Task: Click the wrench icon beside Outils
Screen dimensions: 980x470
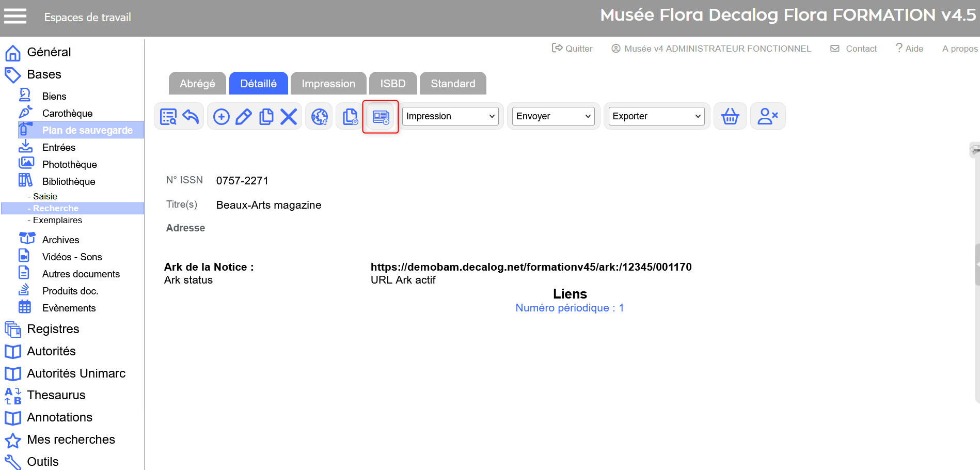Action: point(13,462)
